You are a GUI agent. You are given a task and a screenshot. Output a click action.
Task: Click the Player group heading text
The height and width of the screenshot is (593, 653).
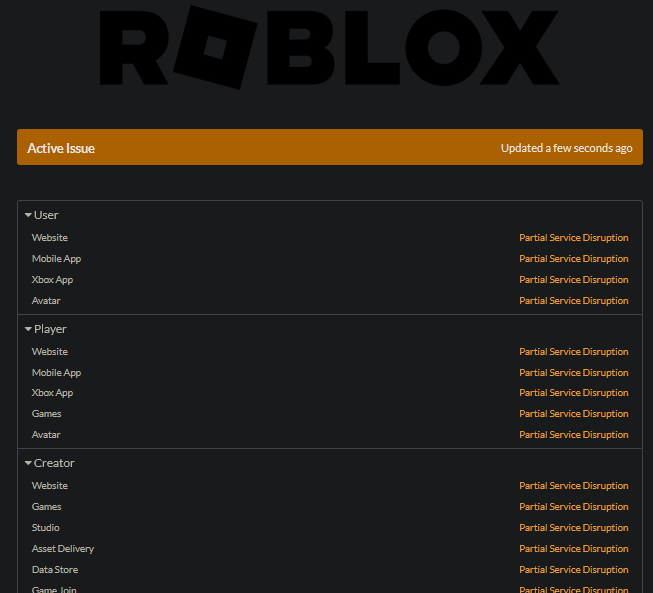click(x=50, y=329)
